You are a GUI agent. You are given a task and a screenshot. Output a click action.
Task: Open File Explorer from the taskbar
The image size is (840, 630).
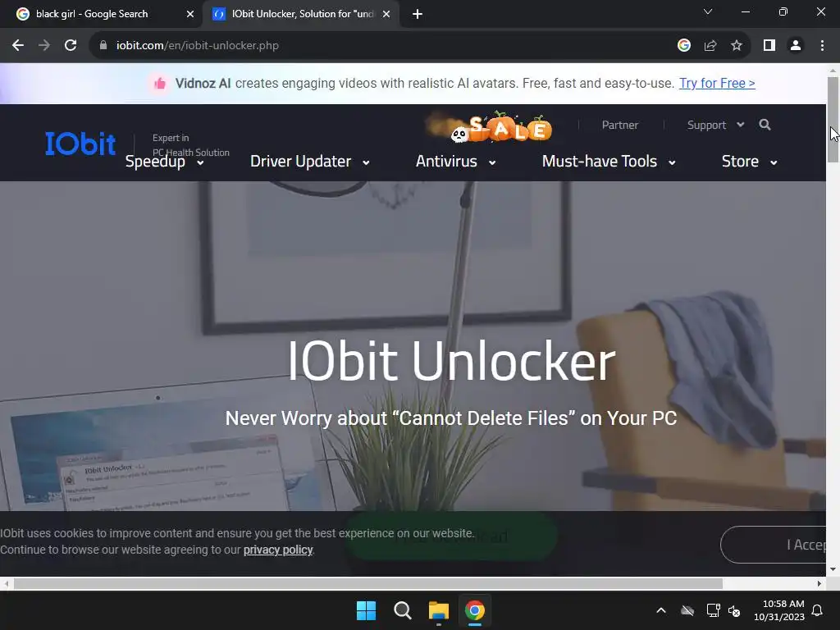click(439, 610)
